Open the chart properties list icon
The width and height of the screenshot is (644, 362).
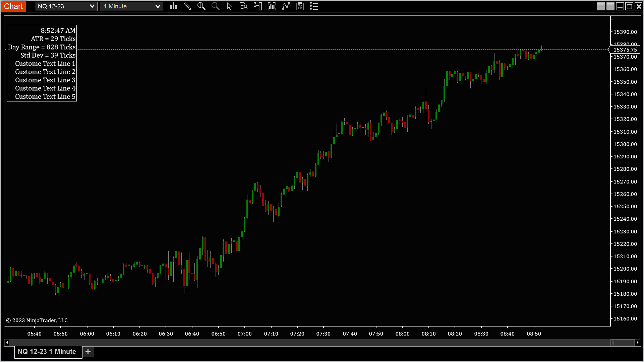click(x=314, y=6)
